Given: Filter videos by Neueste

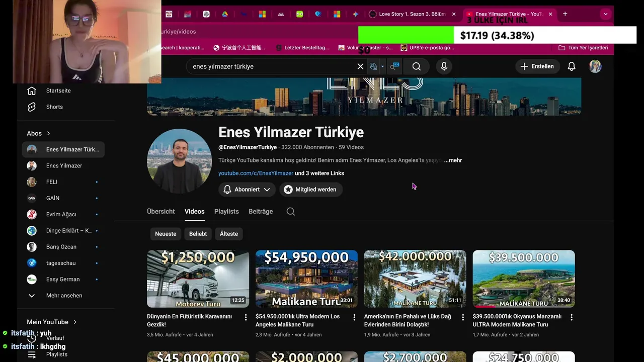Looking at the screenshot, I should [166, 234].
